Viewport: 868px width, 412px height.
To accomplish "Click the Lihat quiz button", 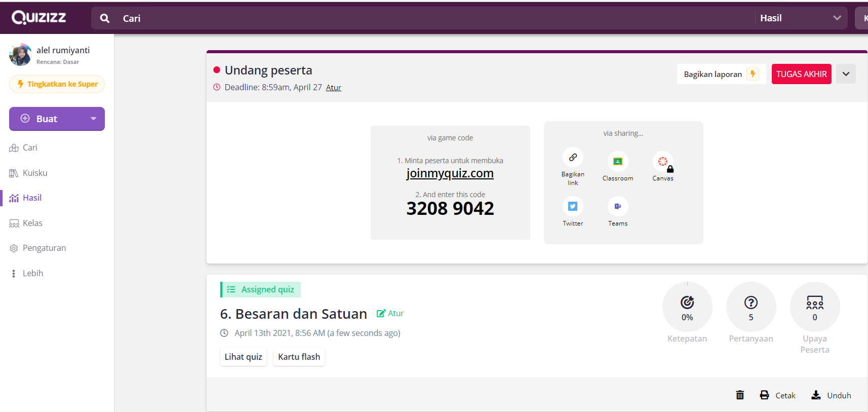I will 243,357.
